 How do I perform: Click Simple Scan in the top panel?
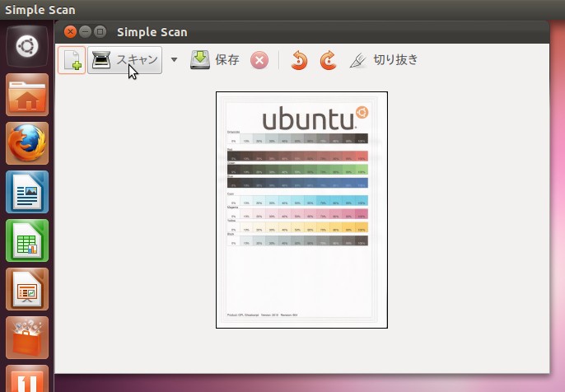tap(40, 10)
